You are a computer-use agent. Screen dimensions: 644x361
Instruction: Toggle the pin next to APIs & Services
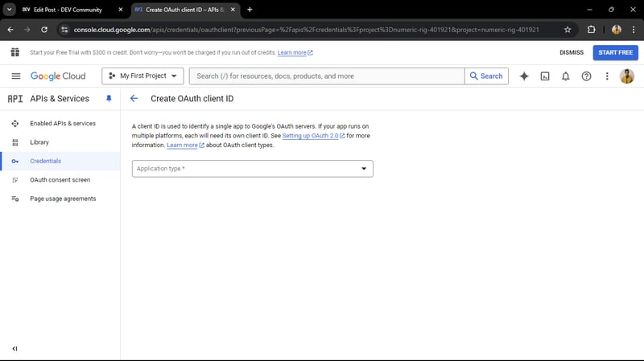coord(109,98)
